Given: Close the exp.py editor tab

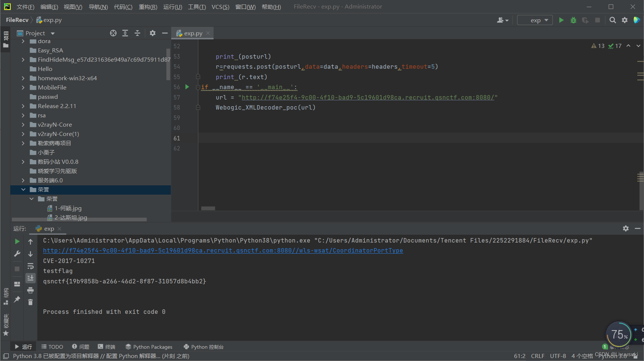Looking at the screenshot, I should click(208, 33).
